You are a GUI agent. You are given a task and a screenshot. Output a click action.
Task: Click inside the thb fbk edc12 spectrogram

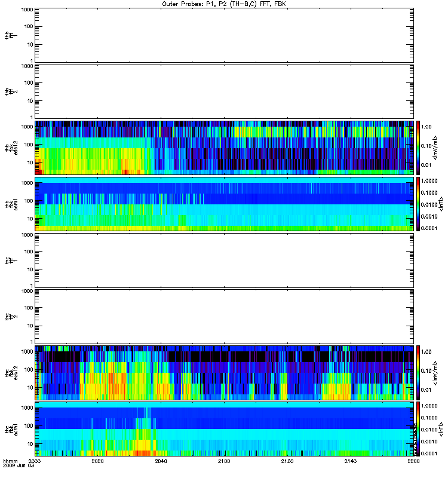pyautogui.click(x=225, y=148)
